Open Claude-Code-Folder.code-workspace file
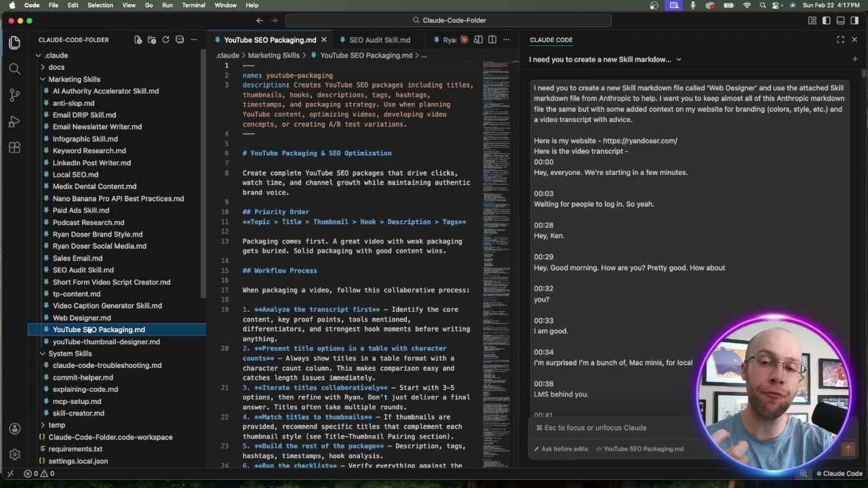The height and width of the screenshot is (488, 868). (x=110, y=437)
